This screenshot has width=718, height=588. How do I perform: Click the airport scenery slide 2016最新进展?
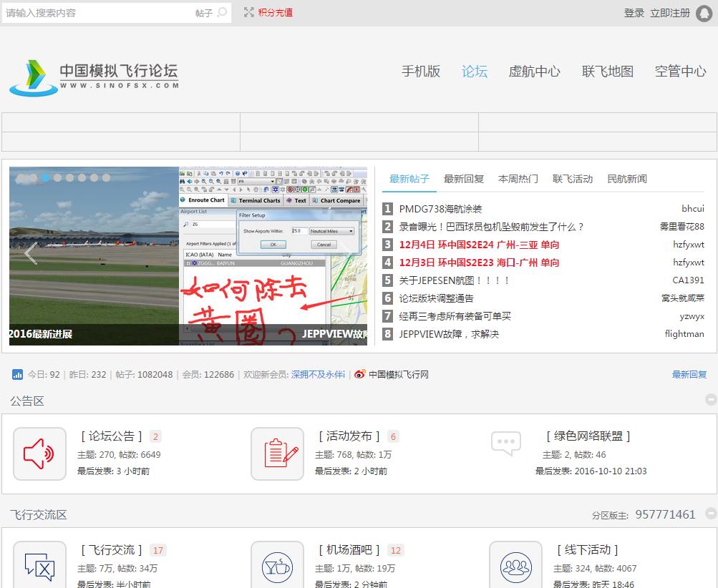[94, 256]
